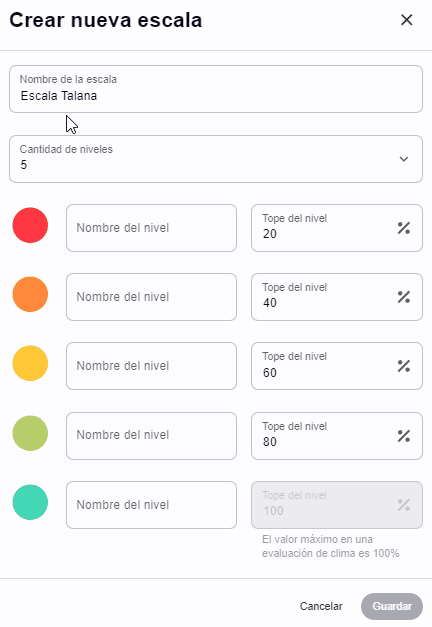Viewport: 432px width, 627px height.
Task: Select the red level color swatch
Action: (x=30, y=225)
